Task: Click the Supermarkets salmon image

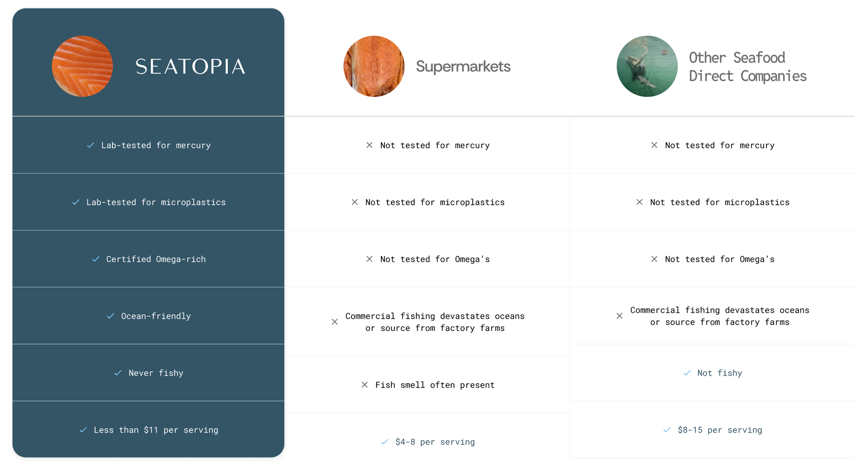Action: point(374,66)
